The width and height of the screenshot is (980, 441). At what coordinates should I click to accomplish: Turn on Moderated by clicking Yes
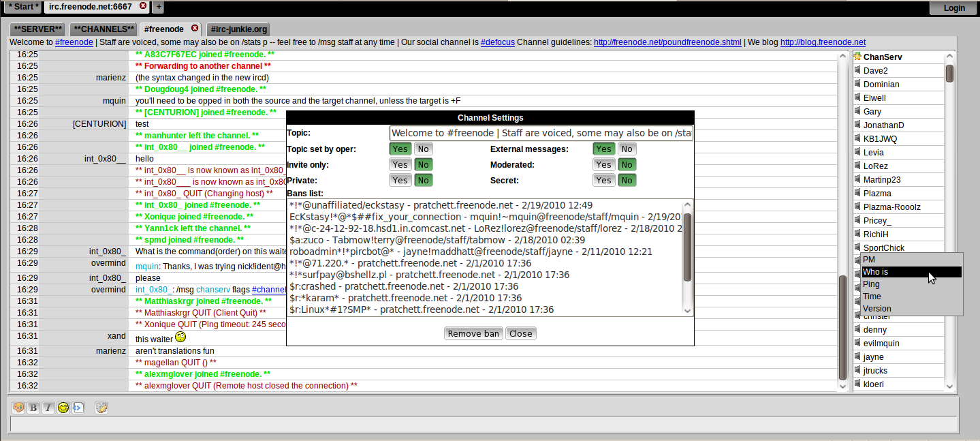pyautogui.click(x=603, y=165)
